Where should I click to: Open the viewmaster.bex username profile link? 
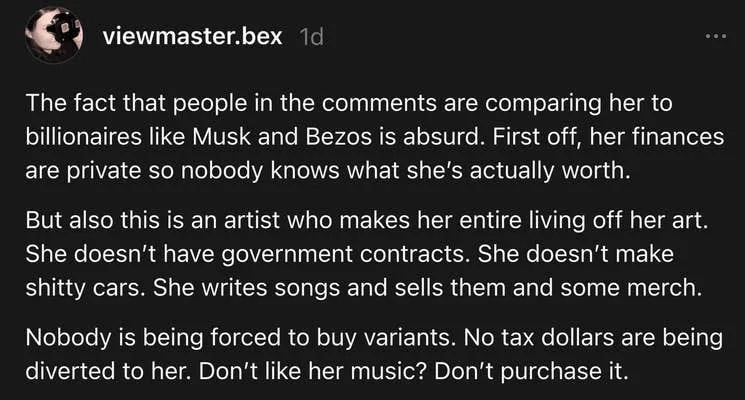[190, 38]
